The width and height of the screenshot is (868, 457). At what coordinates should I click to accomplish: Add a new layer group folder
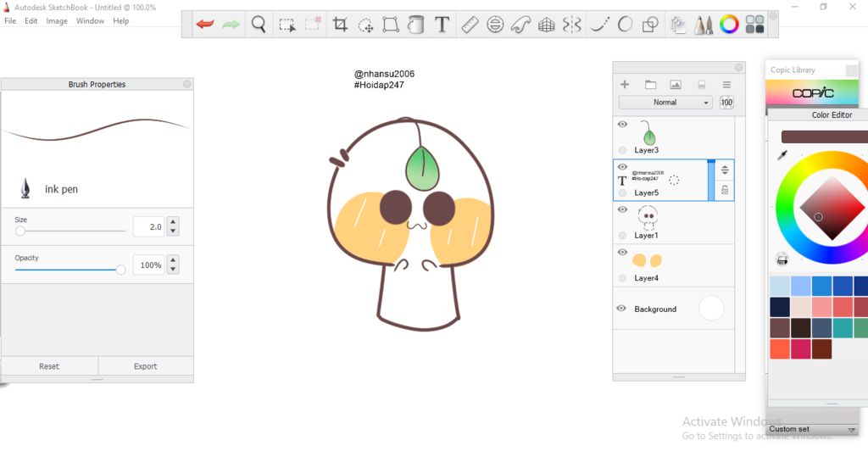(650, 84)
